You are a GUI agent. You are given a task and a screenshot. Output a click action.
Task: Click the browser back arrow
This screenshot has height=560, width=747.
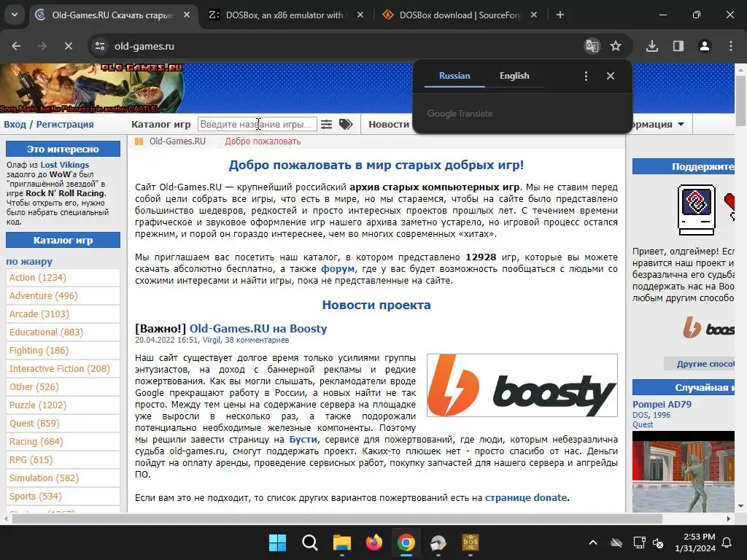tap(16, 46)
